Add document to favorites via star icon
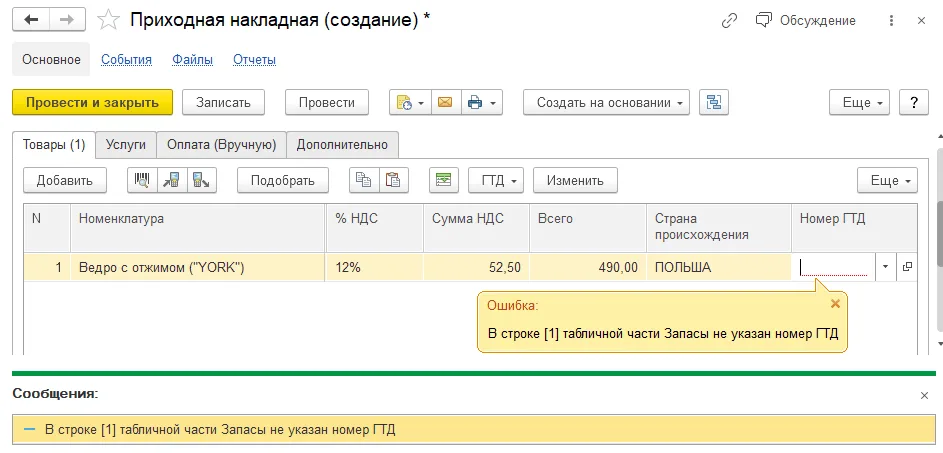Image resolution: width=943 pixels, height=453 pixels. click(x=108, y=20)
